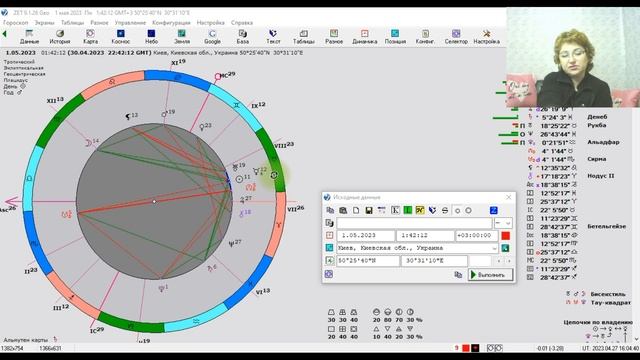Click the Тау-квадрат configuration label

[x=610, y=303]
